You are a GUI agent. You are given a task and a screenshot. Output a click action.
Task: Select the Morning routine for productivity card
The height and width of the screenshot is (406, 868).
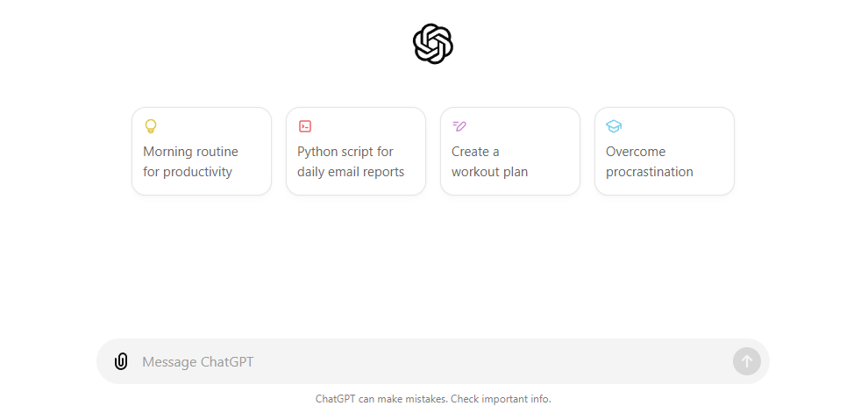[202, 151]
